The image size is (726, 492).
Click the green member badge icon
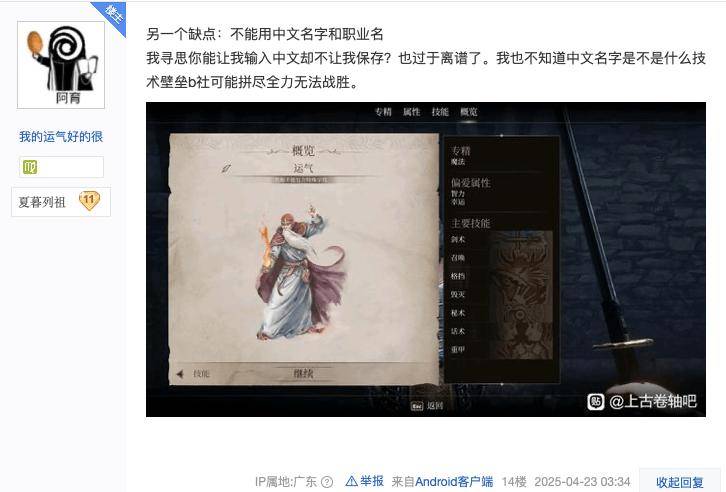point(30,167)
